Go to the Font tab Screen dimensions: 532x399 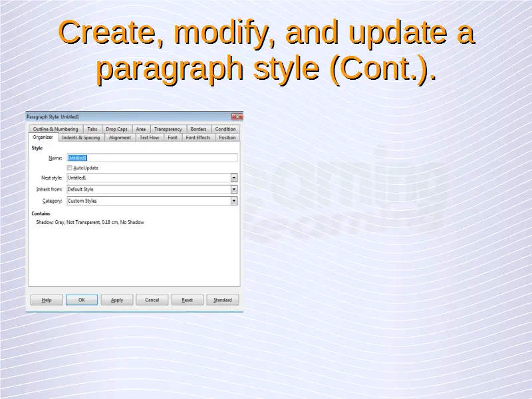172,138
